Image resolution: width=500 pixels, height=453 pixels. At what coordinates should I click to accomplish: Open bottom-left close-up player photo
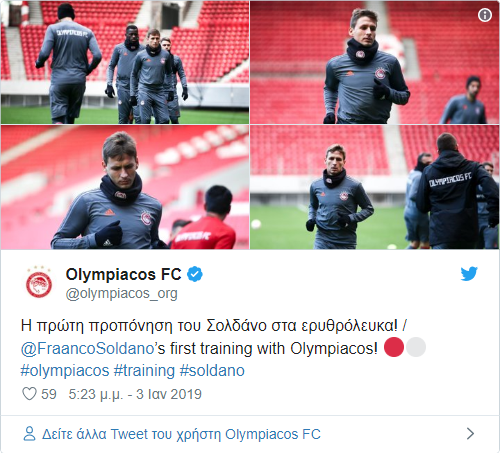[125, 187]
